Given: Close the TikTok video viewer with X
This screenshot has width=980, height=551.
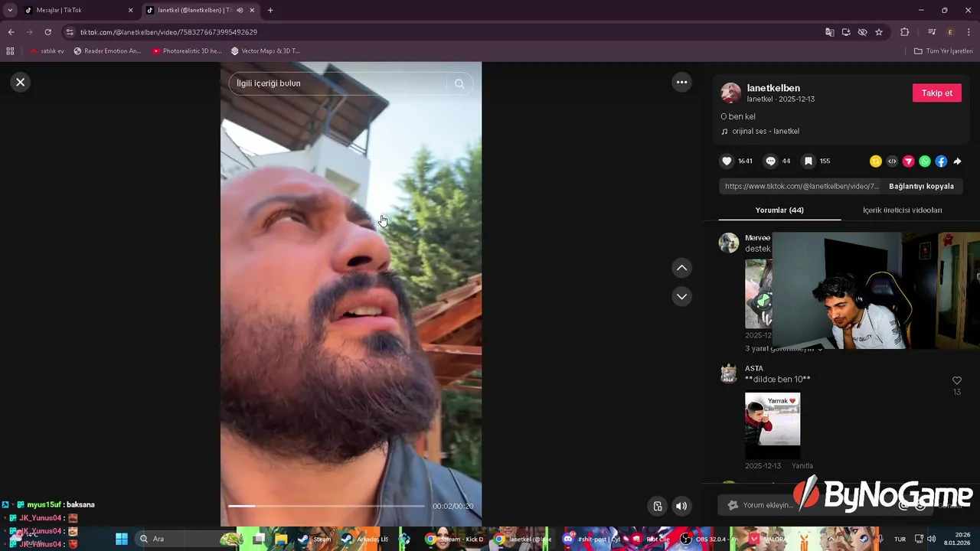Looking at the screenshot, I should tap(21, 82).
